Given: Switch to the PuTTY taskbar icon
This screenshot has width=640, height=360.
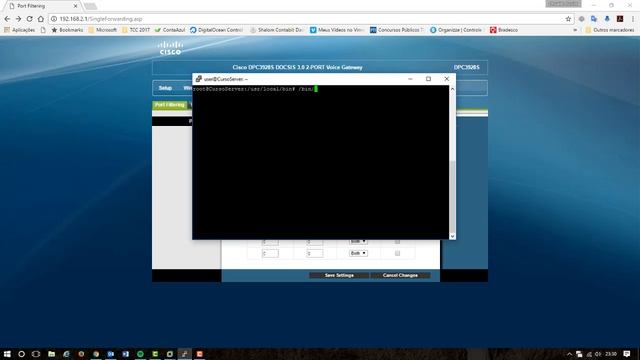Looking at the screenshot, I should [184, 354].
